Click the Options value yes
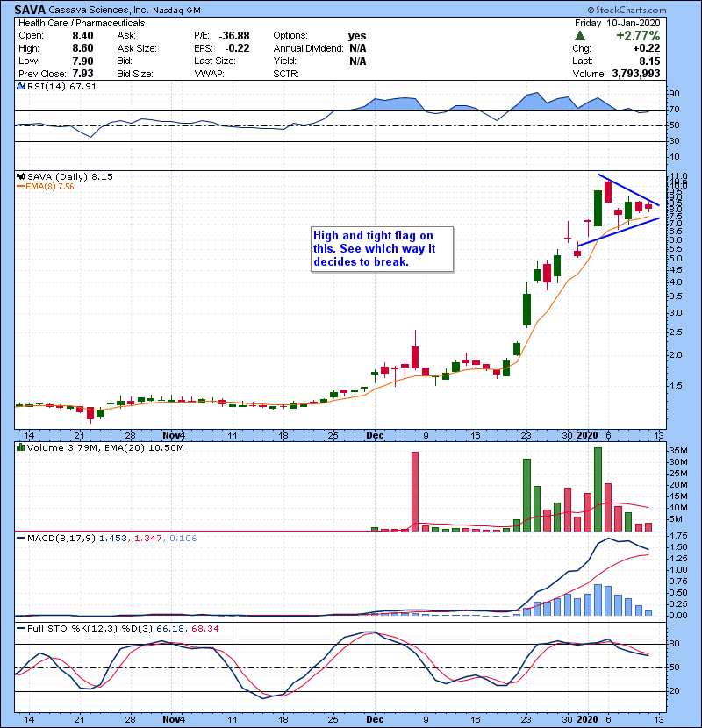Screen dimensions: 702x728 357,36
